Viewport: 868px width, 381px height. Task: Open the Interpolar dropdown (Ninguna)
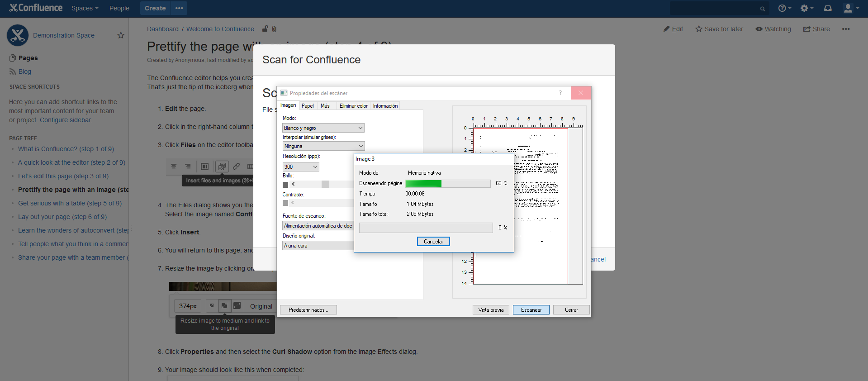(x=323, y=146)
